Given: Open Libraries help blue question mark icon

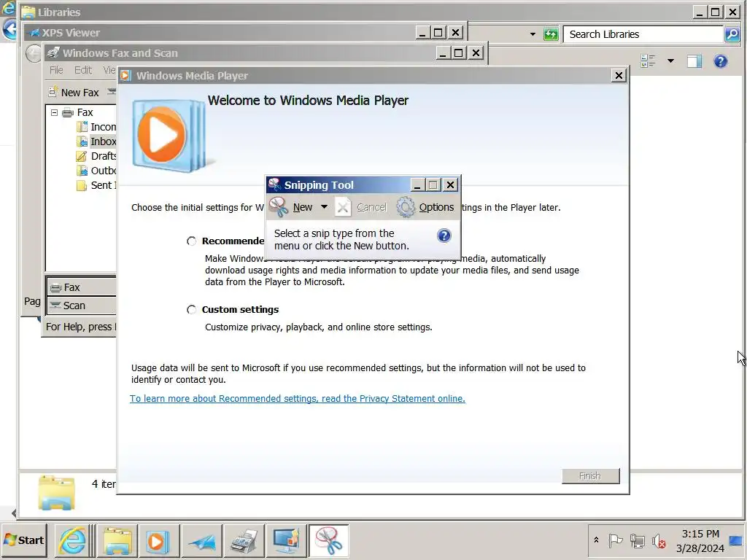Looking at the screenshot, I should coord(720,61).
